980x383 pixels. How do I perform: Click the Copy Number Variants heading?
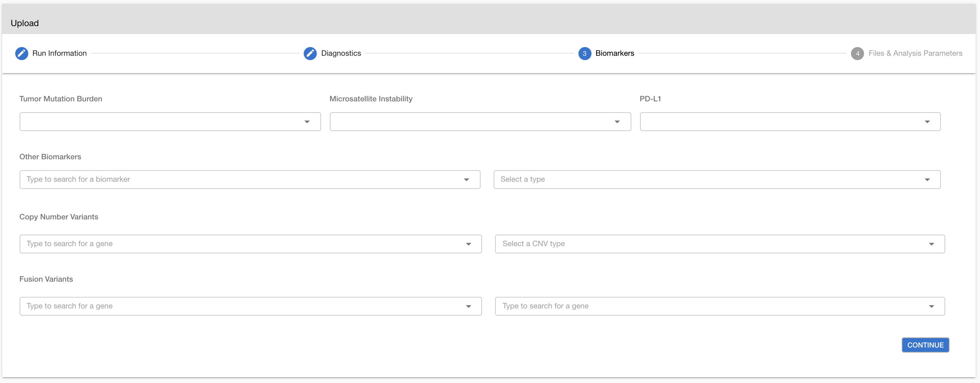(59, 217)
